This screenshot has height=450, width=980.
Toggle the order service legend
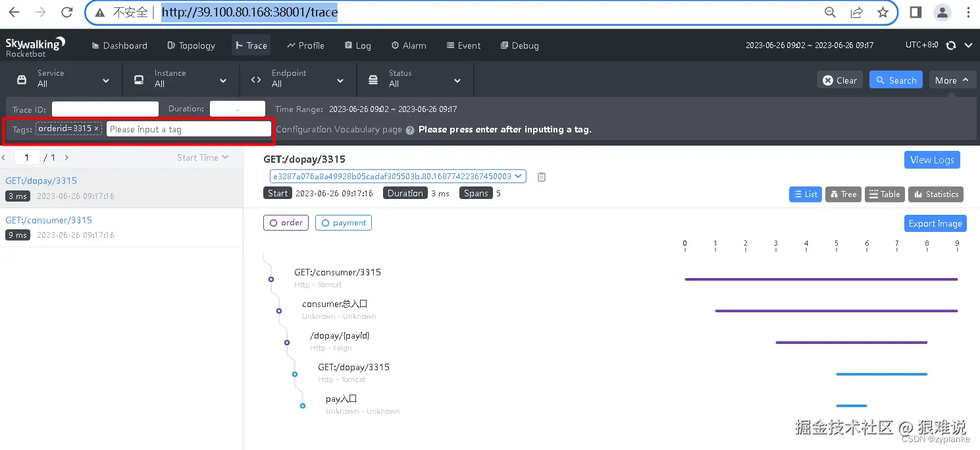tap(286, 223)
